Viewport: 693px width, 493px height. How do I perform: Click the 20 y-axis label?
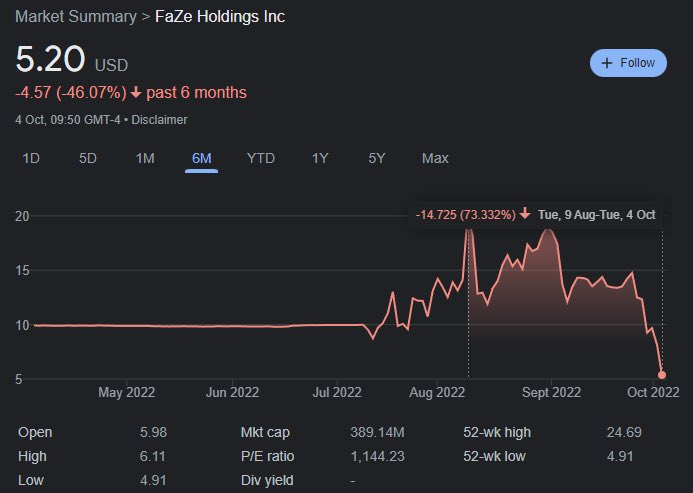click(22, 216)
